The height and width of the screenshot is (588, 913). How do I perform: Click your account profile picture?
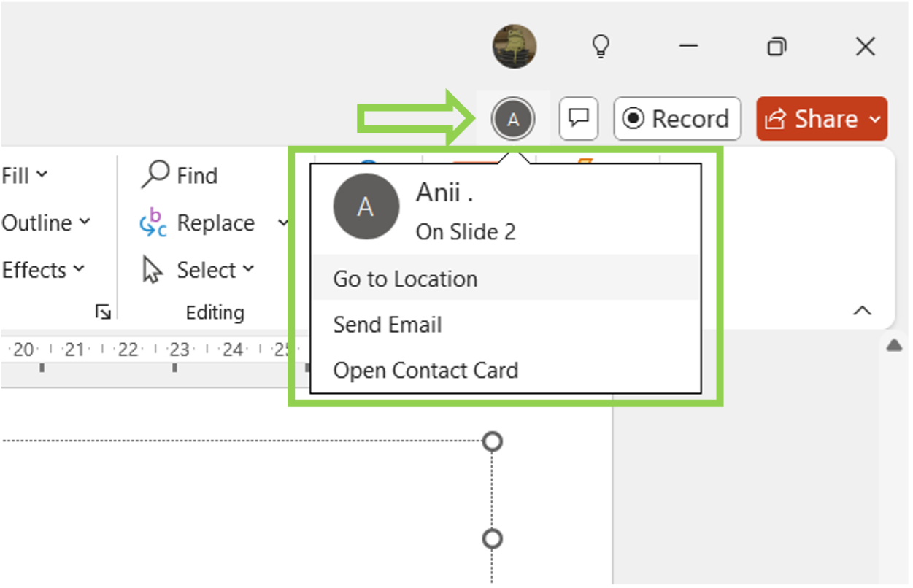click(515, 47)
